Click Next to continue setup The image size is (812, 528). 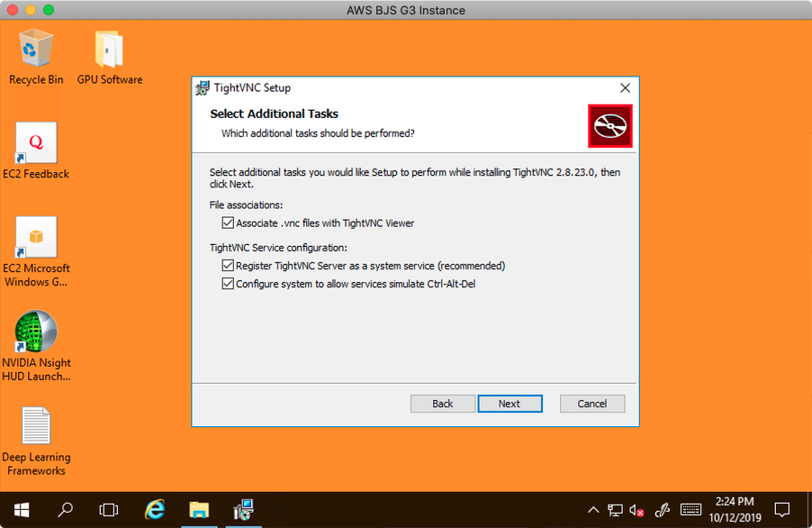(x=510, y=404)
